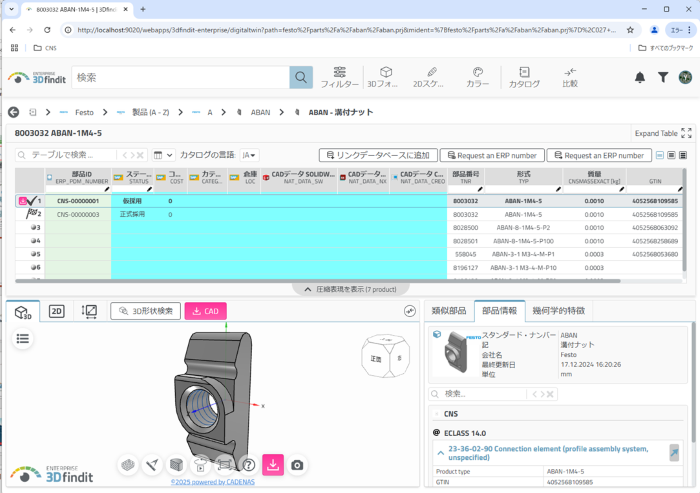The width and height of the screenshot is (700, 493).
Task: Open the カタログ catalog view
Action: click(x=524, y=77)
